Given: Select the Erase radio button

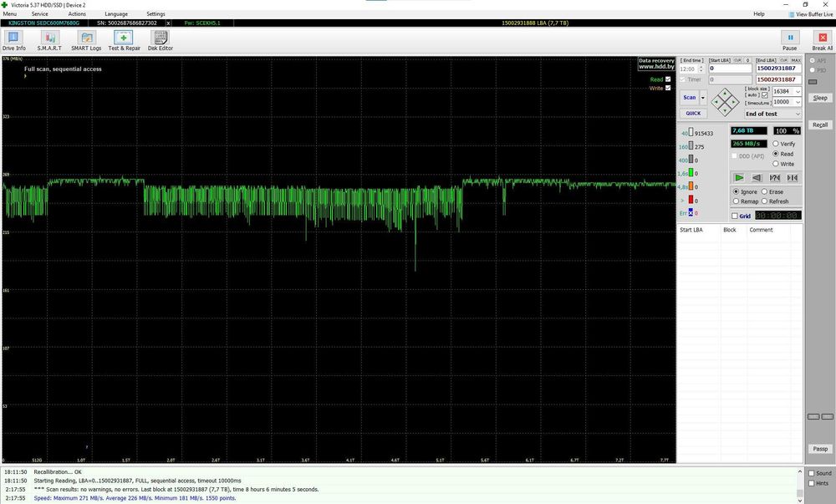Looking at the screenshot, I should point(764,191).
